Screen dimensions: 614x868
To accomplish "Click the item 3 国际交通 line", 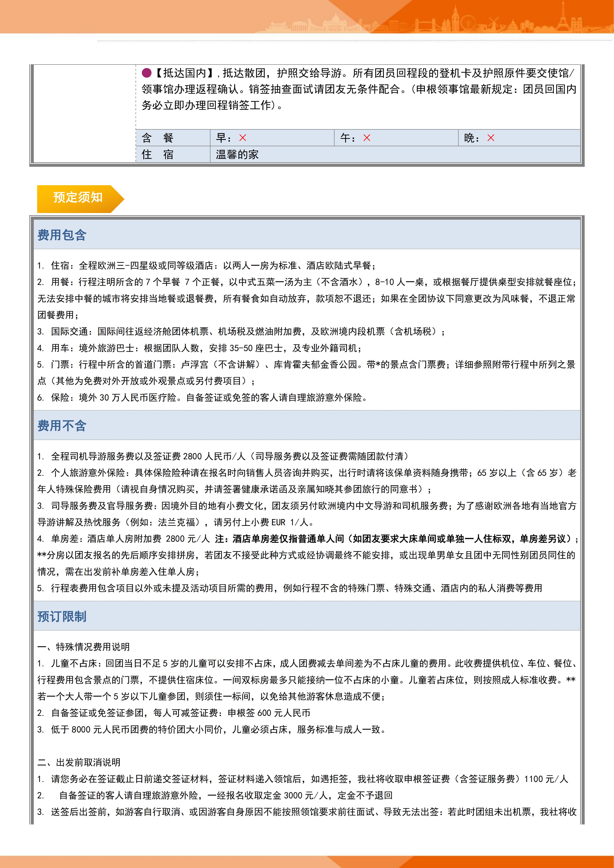I will click(242, 332).
